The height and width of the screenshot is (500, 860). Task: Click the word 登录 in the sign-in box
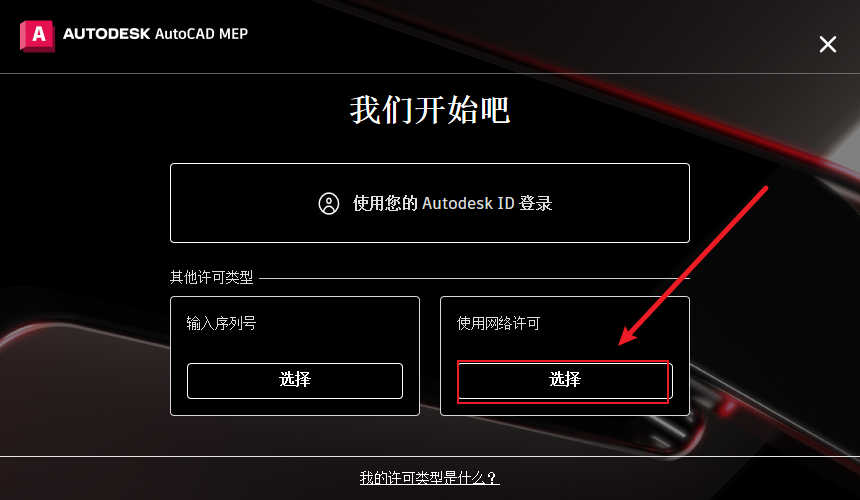pos(535,203)
